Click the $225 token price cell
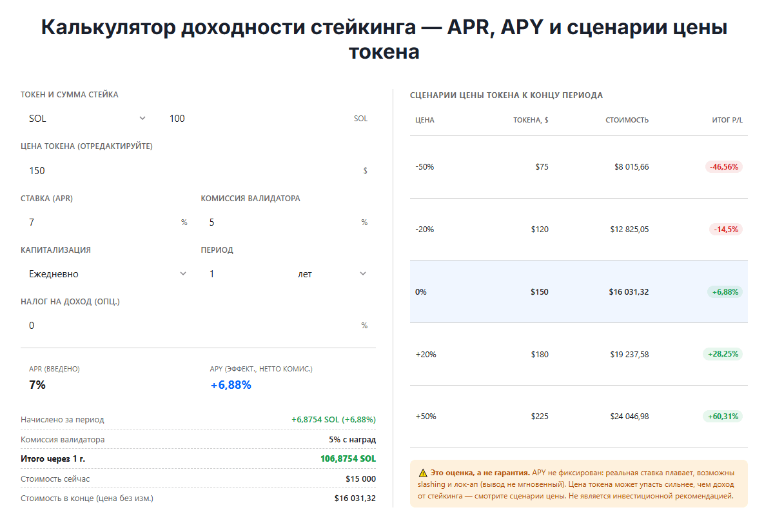The width and height of the screenshot is (784, 532). click(540, 417)
